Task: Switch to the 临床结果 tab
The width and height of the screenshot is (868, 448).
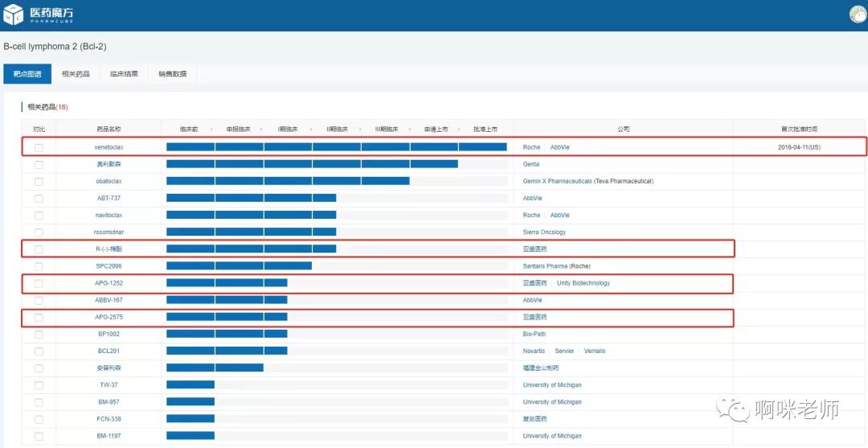Action: click(124, 74)
